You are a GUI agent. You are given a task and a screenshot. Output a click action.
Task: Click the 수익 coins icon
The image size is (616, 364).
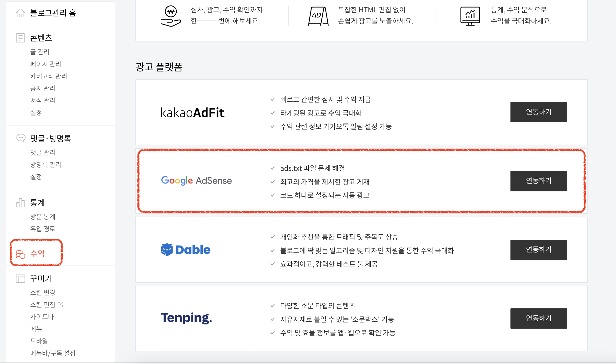(20, 254)
